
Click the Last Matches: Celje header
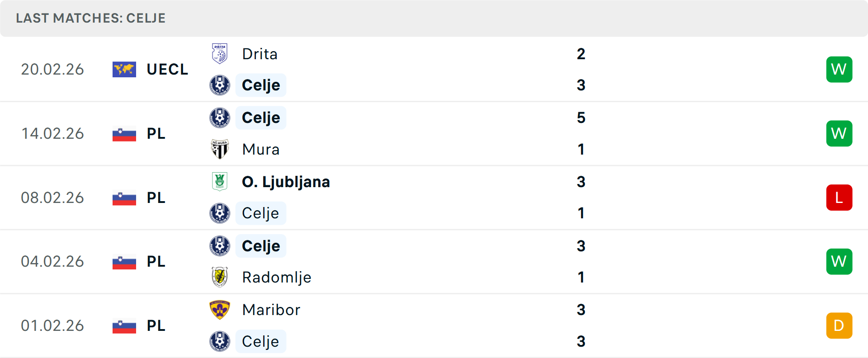[x=91, y=18]
